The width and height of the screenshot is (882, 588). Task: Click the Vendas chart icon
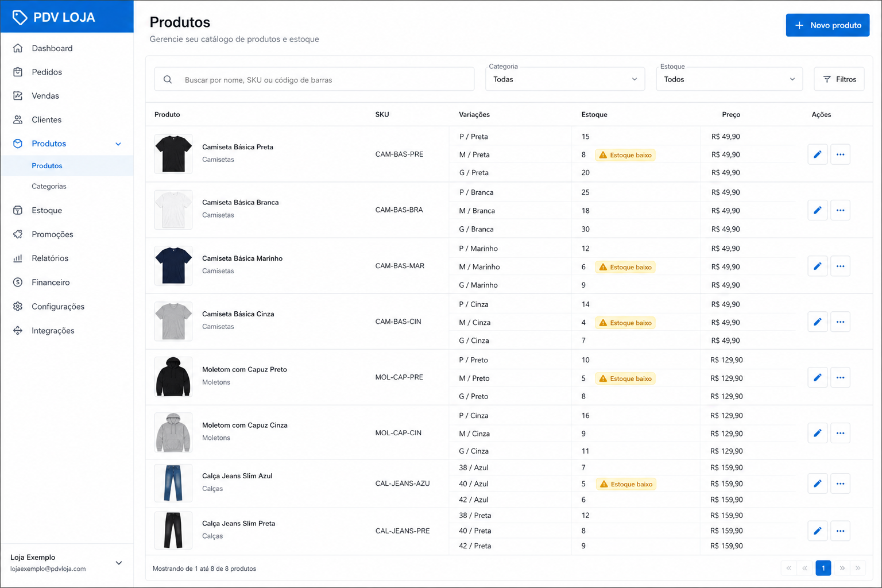pos(18,96)
